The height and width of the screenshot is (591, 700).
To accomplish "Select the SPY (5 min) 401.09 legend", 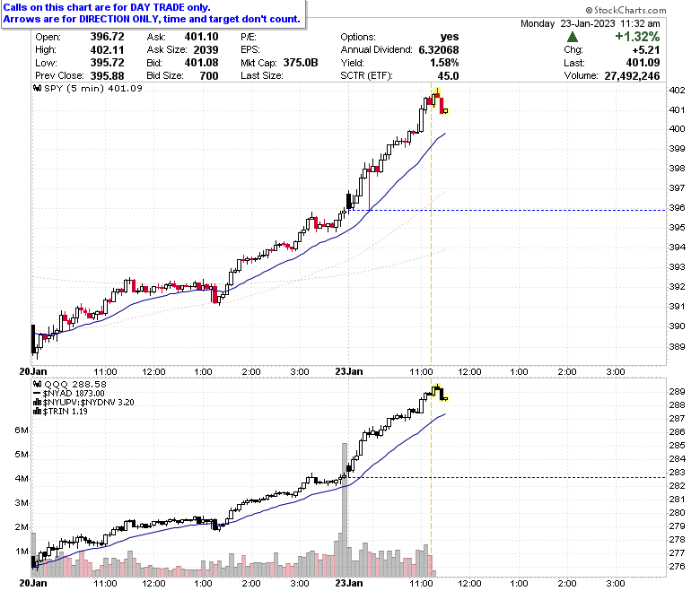I will (x=93, y=88).
